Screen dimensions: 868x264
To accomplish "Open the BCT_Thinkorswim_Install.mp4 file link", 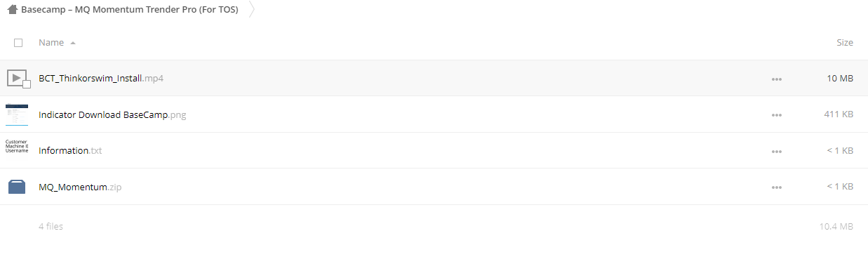I will pos(101,78).
